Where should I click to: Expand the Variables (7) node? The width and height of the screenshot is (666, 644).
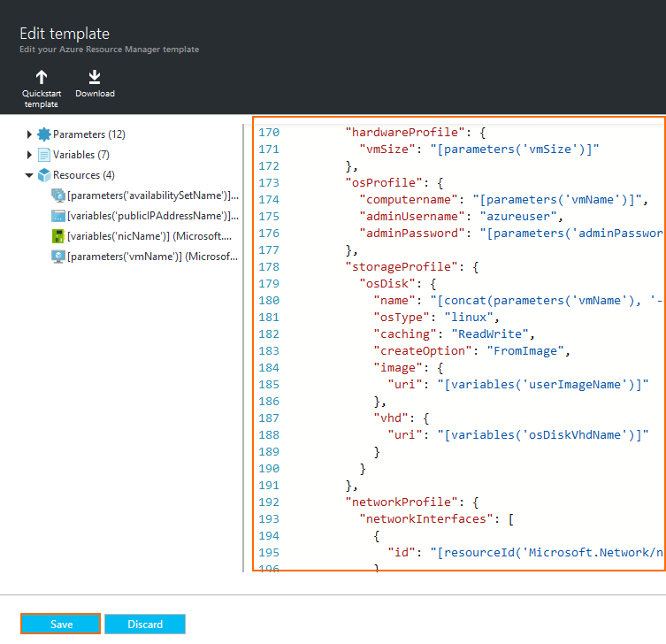click(29, 155)
